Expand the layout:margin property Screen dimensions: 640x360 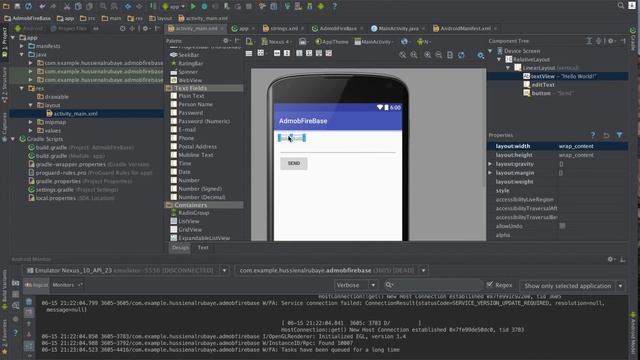point(490,173)
